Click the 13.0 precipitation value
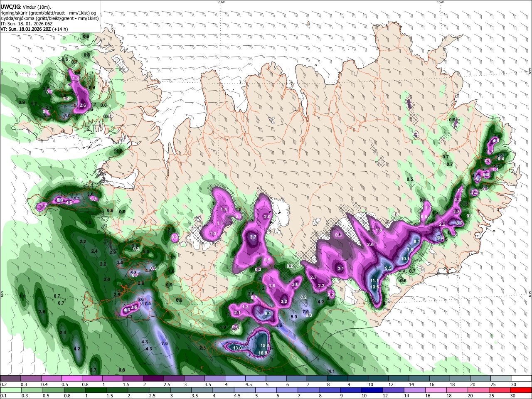The image size is (532, 399). coord(237,348)
